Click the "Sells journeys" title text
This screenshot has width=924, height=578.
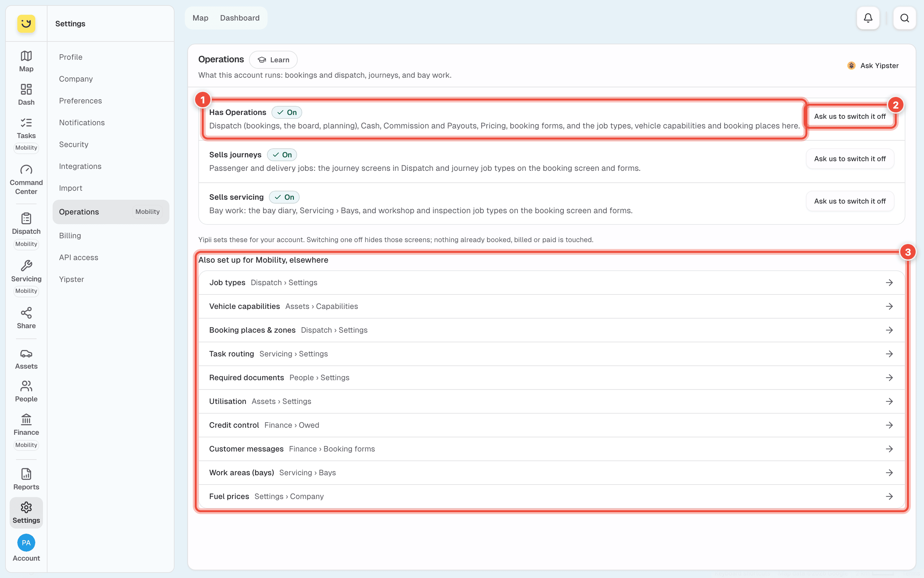click(235, 155)
